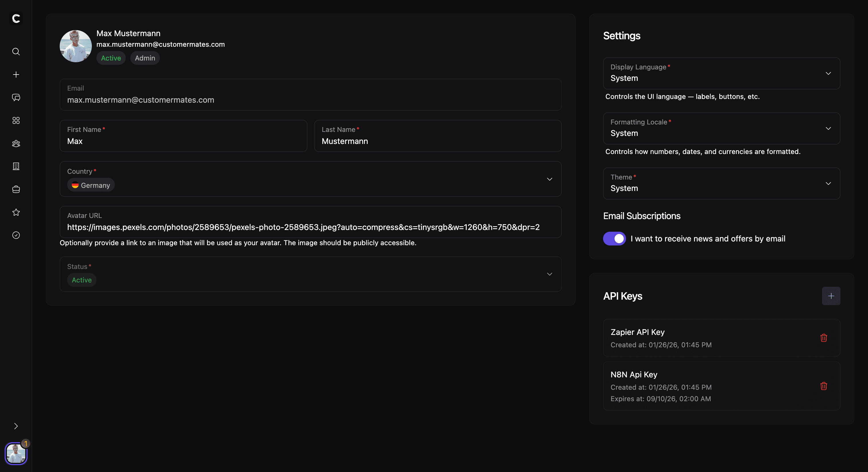
Task: Disable the news and offers email toggle
Action: click(614, 238)
